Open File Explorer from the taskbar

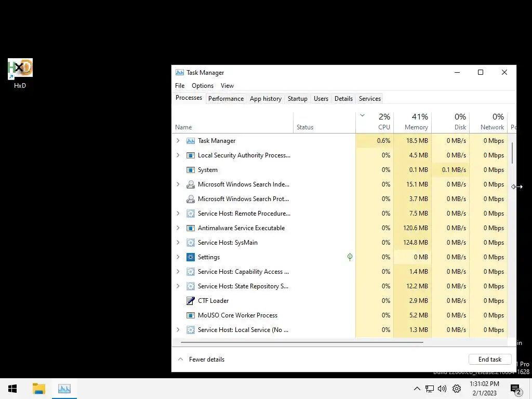point(38,389)
